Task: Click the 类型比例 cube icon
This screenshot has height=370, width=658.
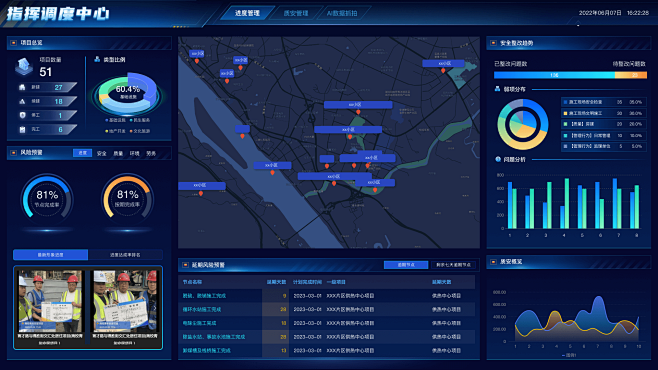Action: [x=97, y=60]
